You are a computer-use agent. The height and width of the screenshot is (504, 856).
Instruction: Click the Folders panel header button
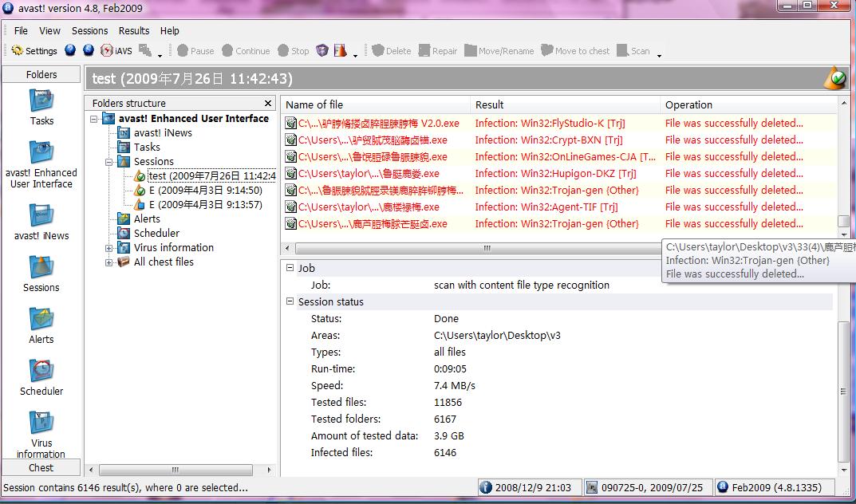41,74
